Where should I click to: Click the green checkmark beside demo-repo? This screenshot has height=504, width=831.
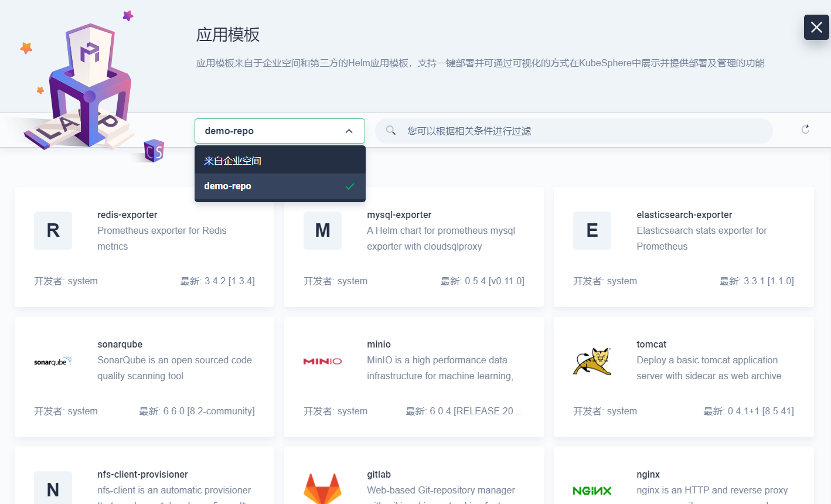click(x=350, y=186)
